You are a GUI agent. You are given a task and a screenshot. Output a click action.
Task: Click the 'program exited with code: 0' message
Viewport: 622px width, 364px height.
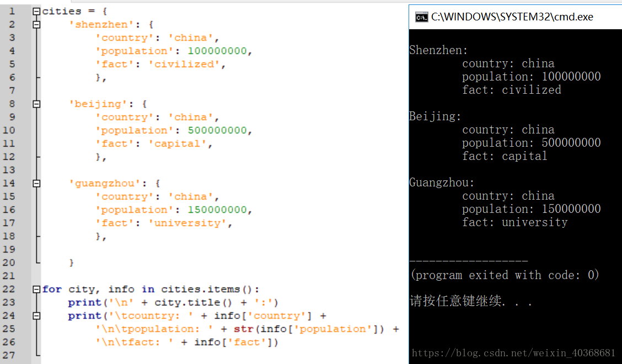[505, 275]
